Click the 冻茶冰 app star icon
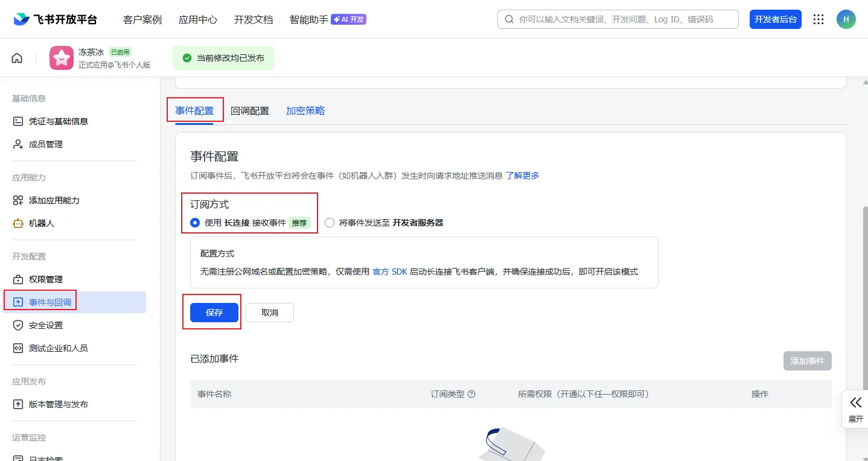The width and height of the screenshot is (868, 461). (62, 58)
